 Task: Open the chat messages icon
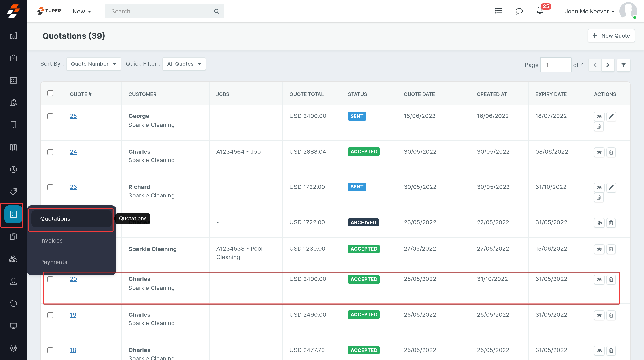(x=519, y=11)
